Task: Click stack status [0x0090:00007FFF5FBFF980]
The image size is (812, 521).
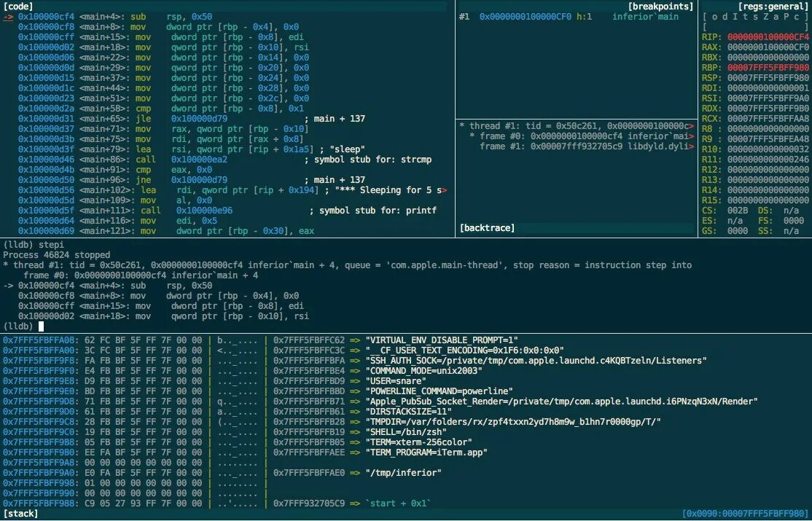Action: click(745, 514)
